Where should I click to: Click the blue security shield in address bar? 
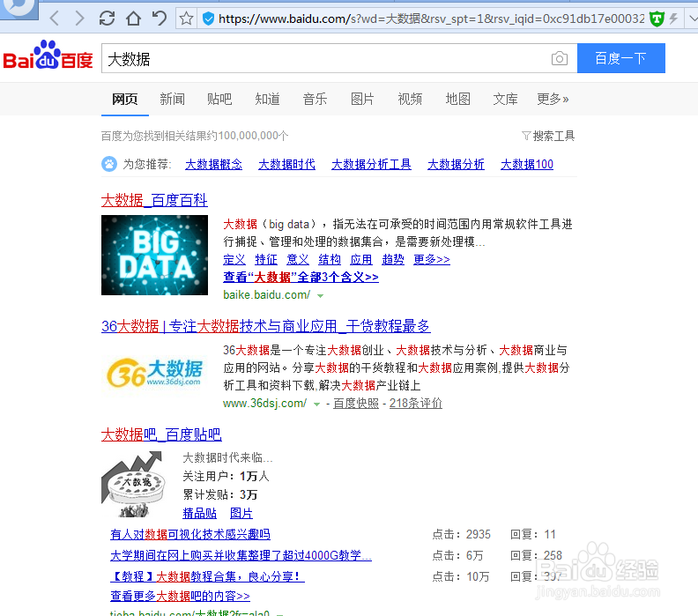(208, 19)
